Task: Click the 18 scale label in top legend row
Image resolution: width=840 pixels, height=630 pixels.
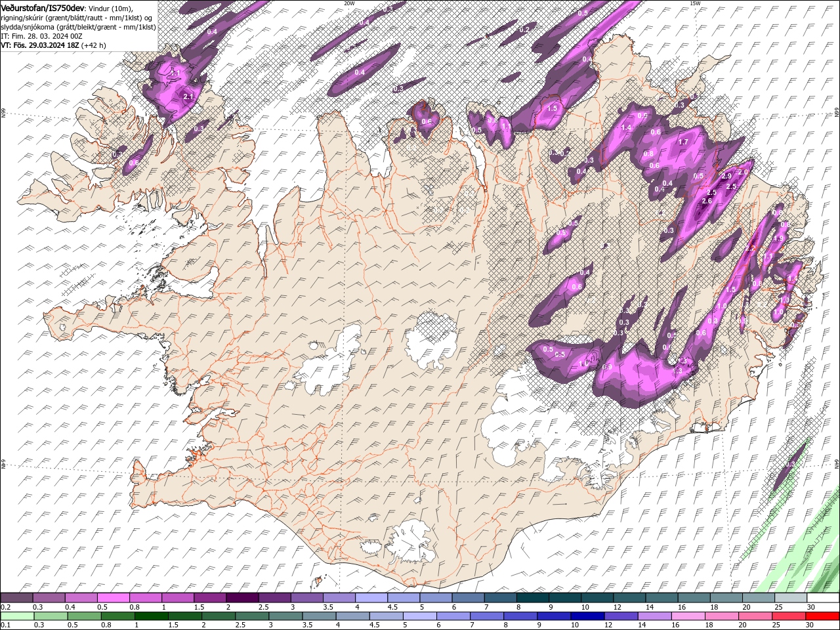Action: [x=715, y=608]
